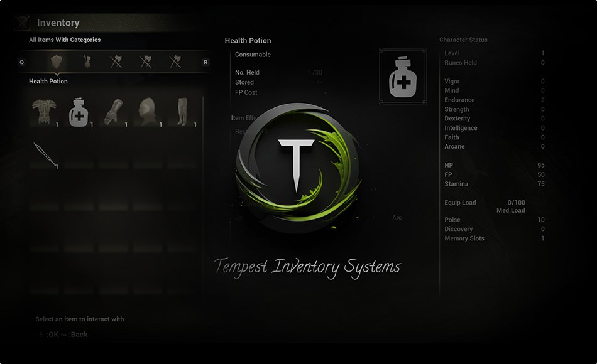Open the Health Potion thumbnail in detail panel
597x364 pixels.
tap(402, 77)
